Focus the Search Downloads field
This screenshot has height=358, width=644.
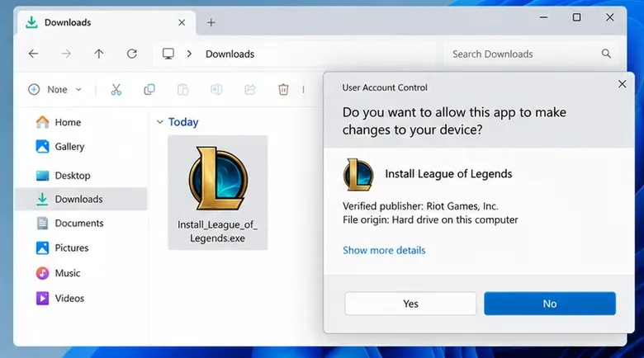[x=532, y=54]
